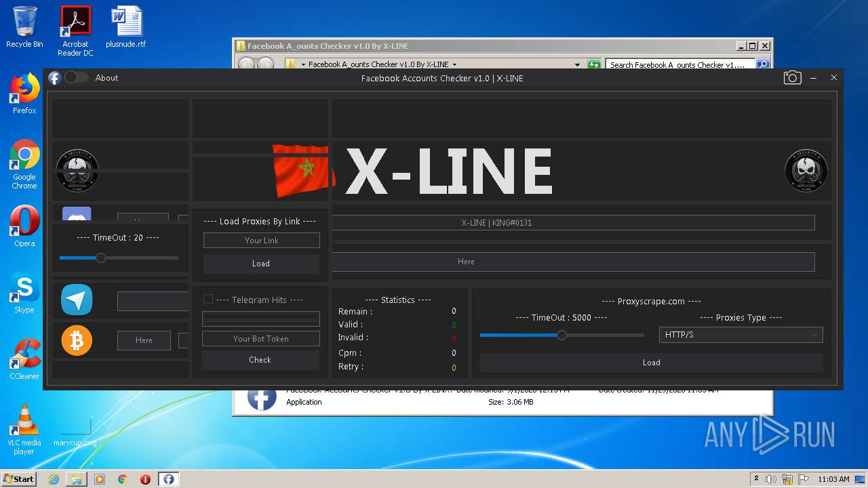868x488 pixels.
Task: Click the refresh icon in Explorer address bar
Action: coord(594,64)
